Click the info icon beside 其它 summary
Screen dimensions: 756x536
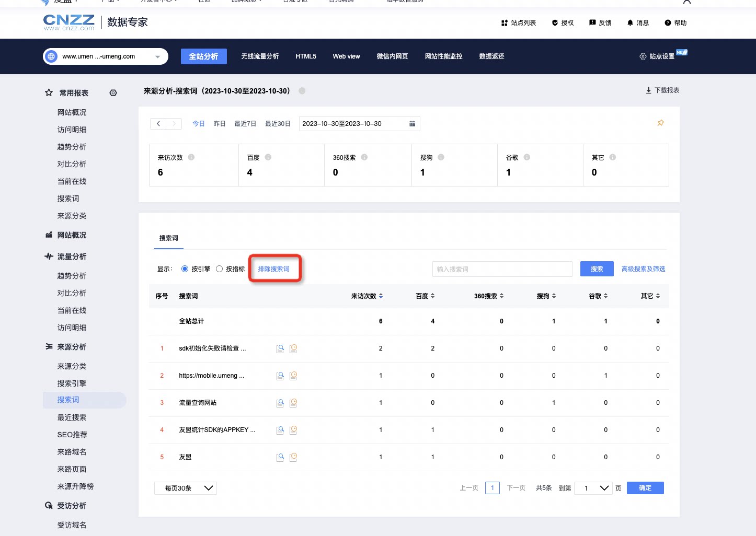click(x=613, y=157)
